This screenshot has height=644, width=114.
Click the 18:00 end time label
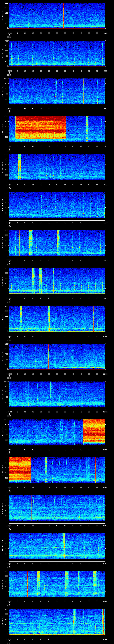pyautogui.click(x=105, y=639)
